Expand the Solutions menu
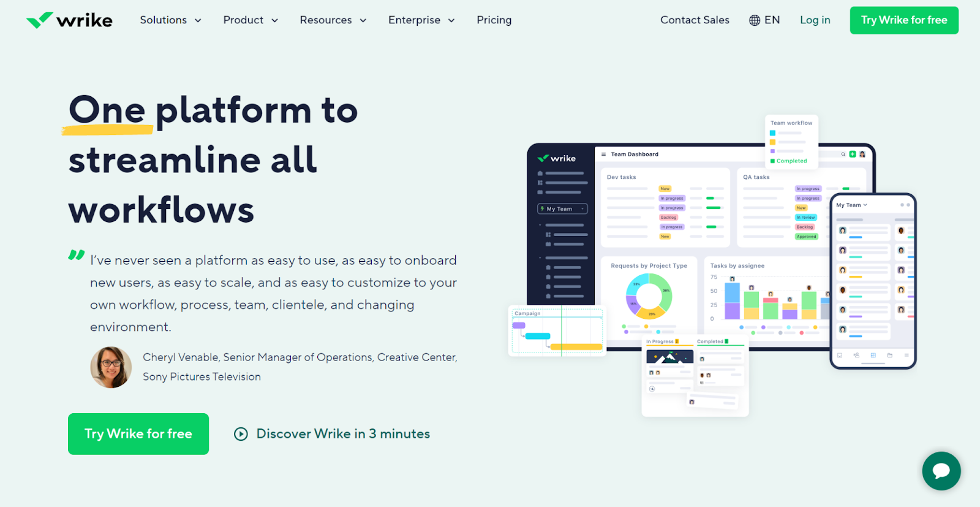Viewport: 980px width, 507px height. 170,20
